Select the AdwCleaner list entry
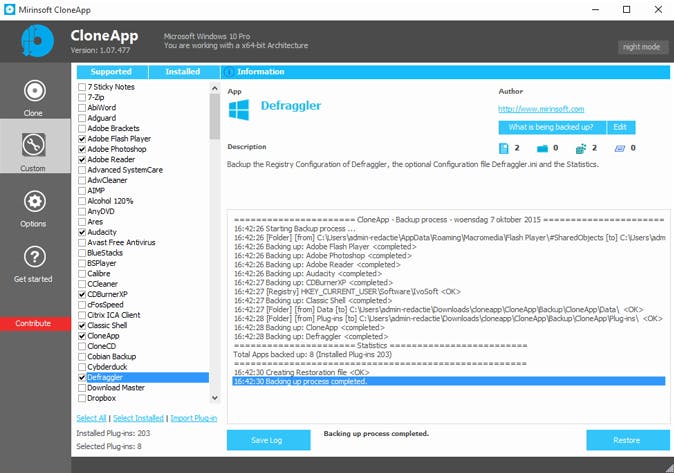 (107, 181)
